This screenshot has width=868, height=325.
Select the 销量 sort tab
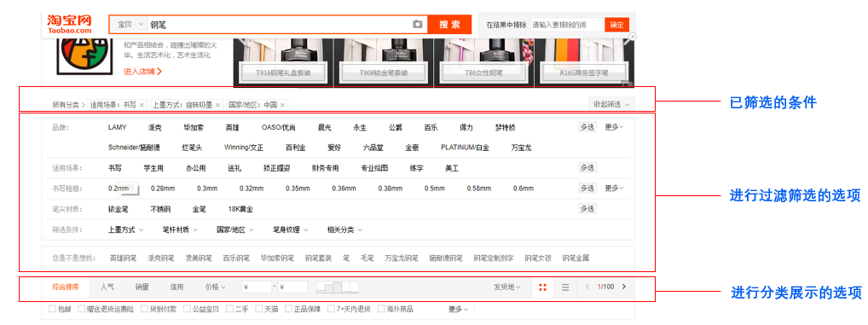142,287
